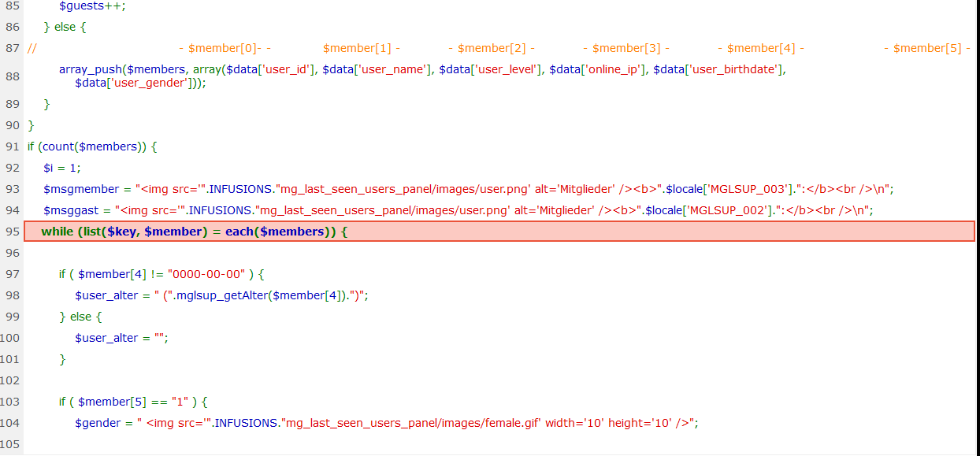Click $member[2] in the comment line
Viewport: 980px width, 456px height.
click(x=492, y=48)
